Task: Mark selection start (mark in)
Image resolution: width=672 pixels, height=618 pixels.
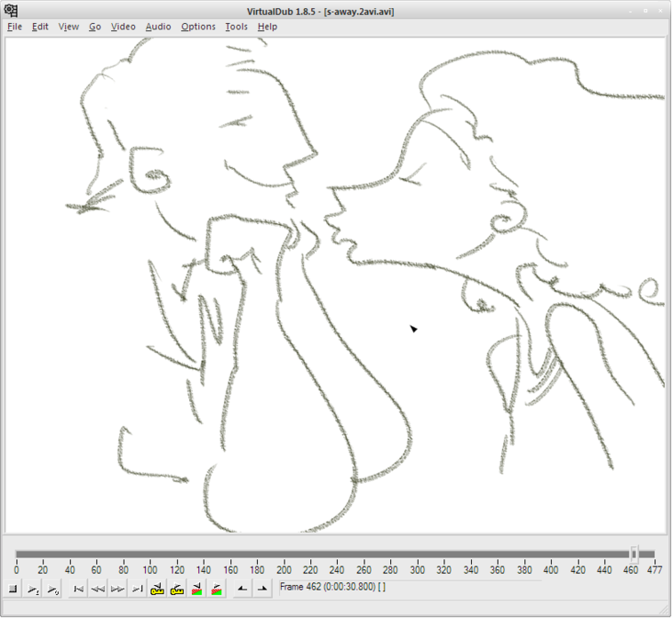Action: (243, 590)
